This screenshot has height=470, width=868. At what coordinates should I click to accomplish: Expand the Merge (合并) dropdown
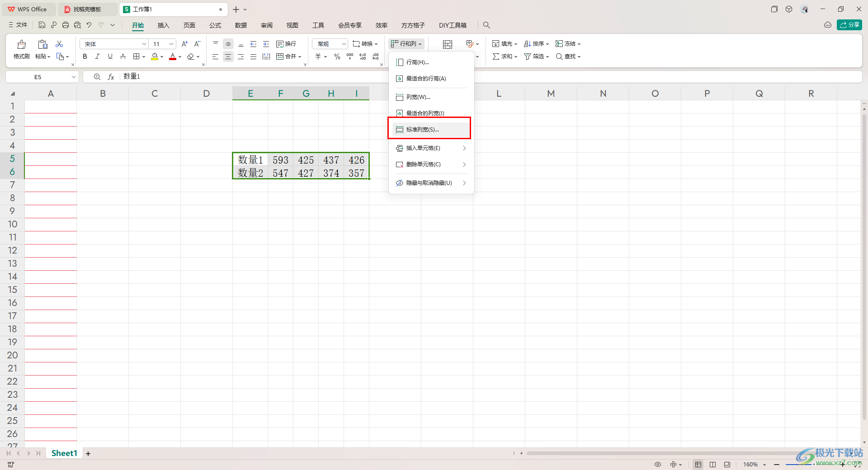pyautogui.click(x=299, y=57)
